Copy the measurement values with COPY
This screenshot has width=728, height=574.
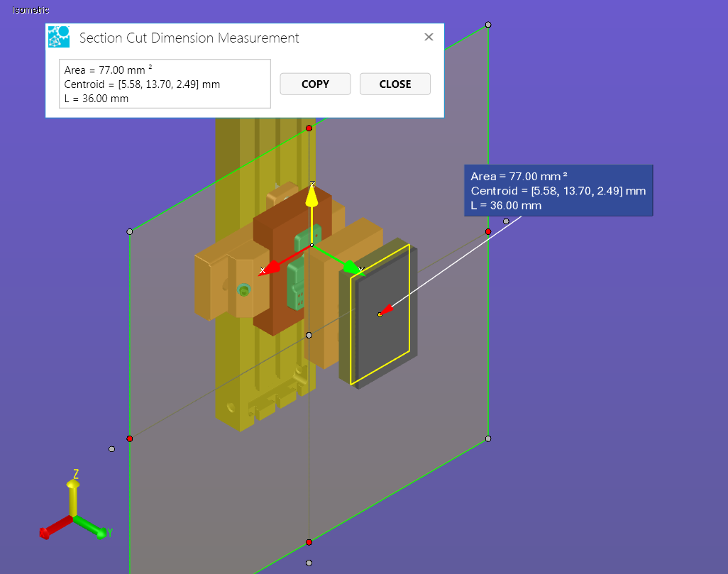314,84
